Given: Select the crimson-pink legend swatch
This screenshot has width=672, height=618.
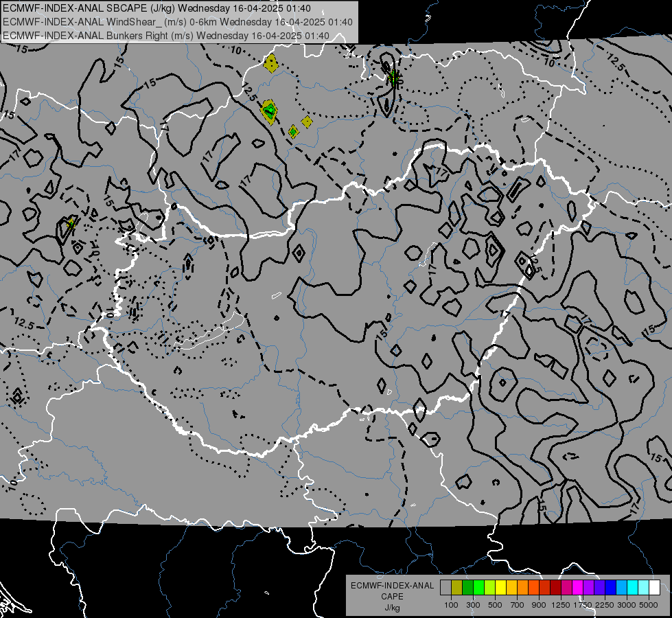Looking at the screenshot, I should (566, 588).
